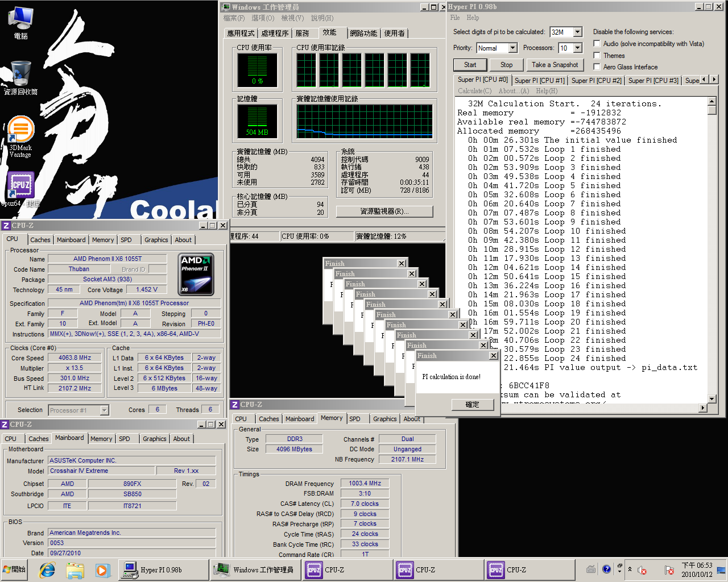This screenshot has width=728, height=582.
Task: Open the Help menu in Hyper PI
Action: (x=473, y=18)
